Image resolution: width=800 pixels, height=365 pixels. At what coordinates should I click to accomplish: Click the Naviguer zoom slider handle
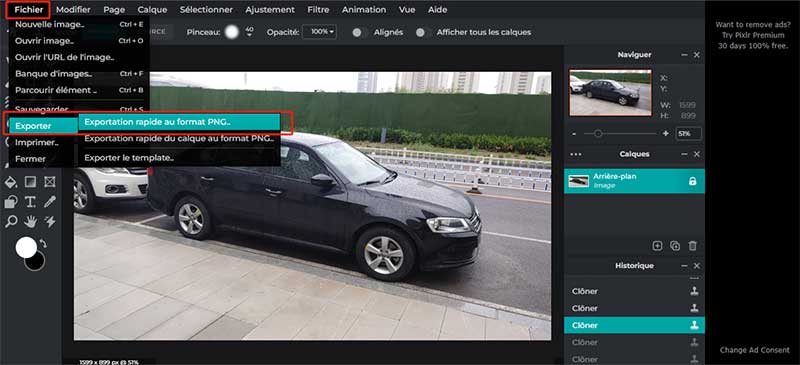point(598,134)
